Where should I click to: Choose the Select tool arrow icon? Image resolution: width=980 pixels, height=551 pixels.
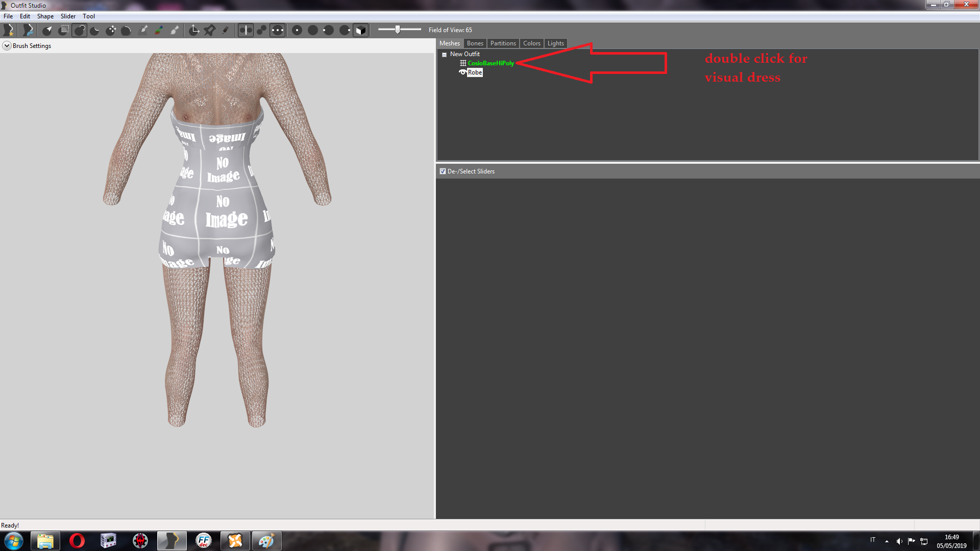47,31
